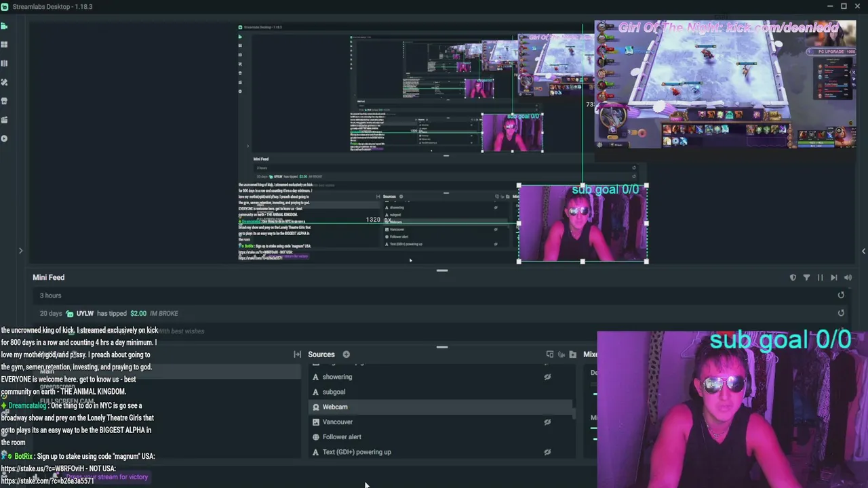Toggle visibility of the Vancouver source

(x=547, y=422)
